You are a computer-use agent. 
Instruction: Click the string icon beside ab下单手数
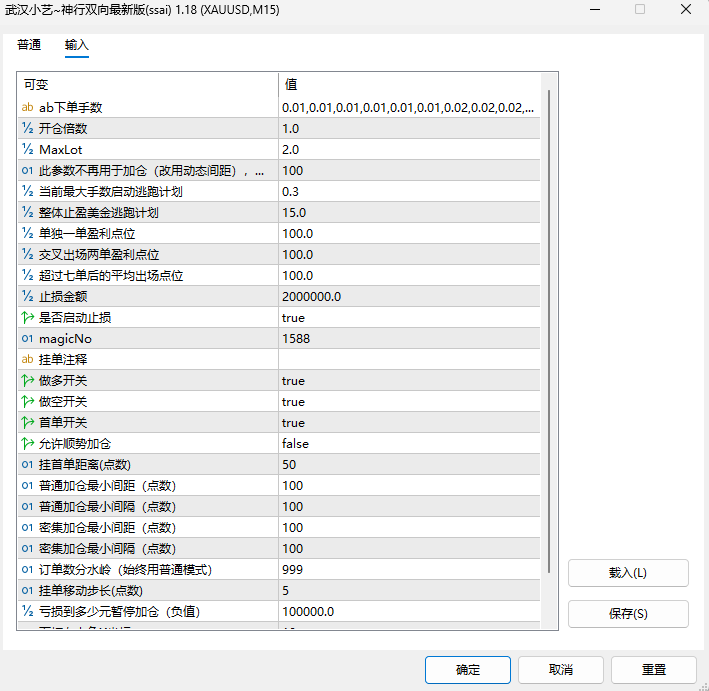28,107
